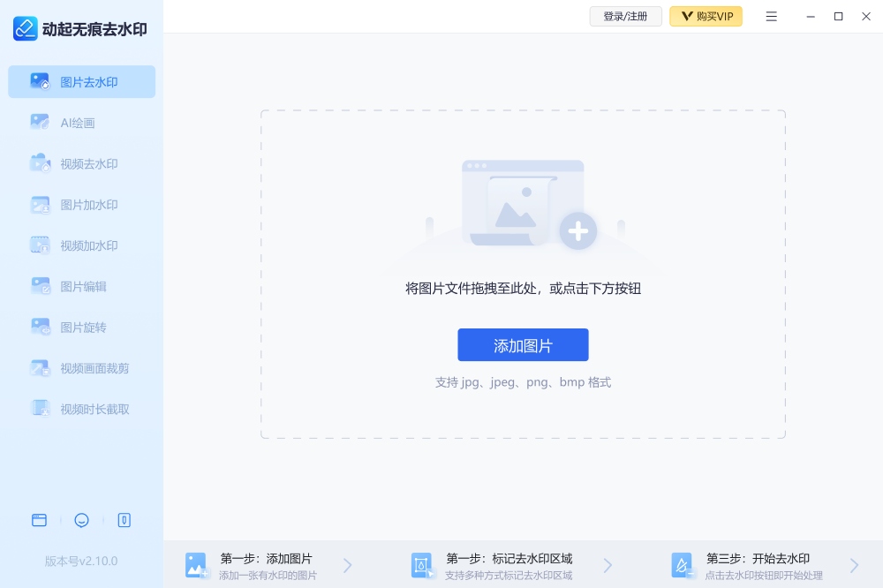The height and width of the screenshot is (588, 883).
Task: Switch to 视频加水印 menu label
Action: coord(89,245)
